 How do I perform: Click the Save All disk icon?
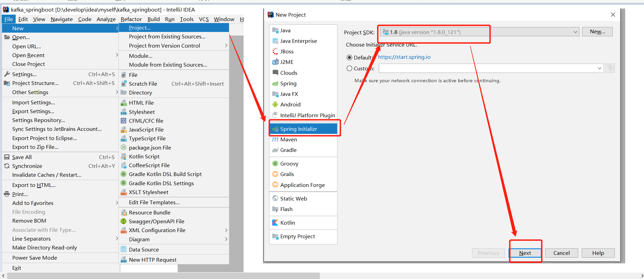tap(7, 157)
